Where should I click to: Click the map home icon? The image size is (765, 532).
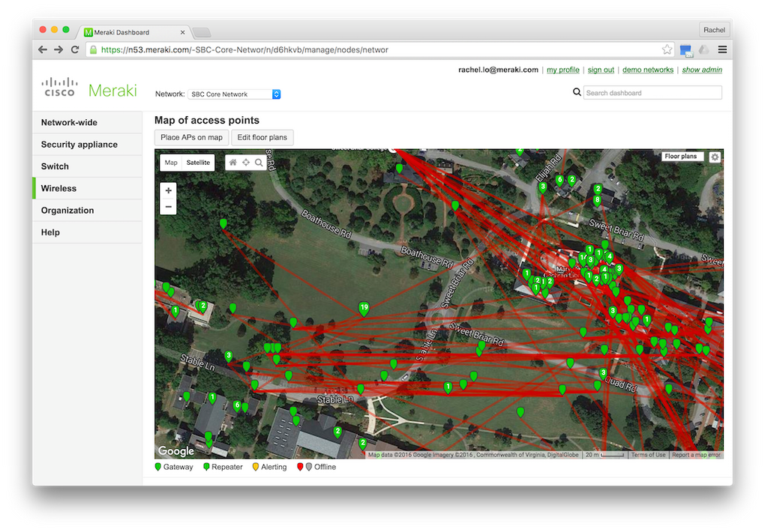point(233,163)
